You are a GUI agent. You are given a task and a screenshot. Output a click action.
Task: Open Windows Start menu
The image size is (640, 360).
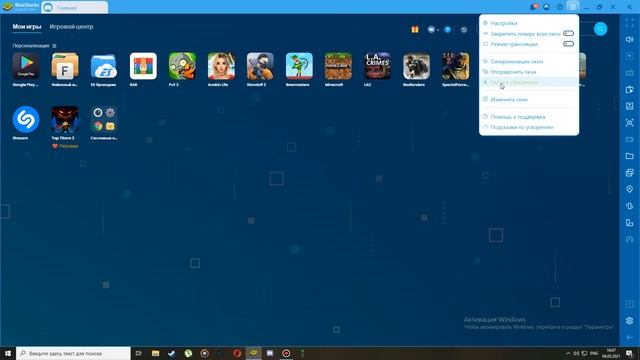point(8,353)
